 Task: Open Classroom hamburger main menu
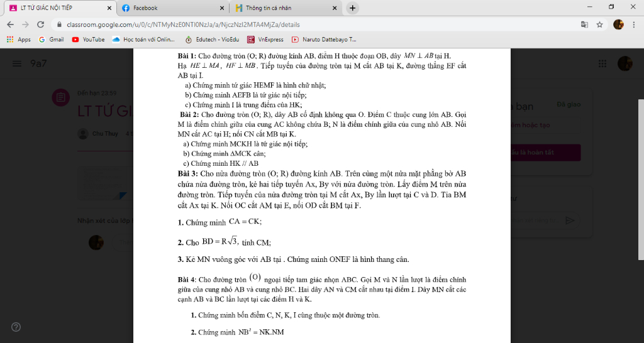point(16,63)
